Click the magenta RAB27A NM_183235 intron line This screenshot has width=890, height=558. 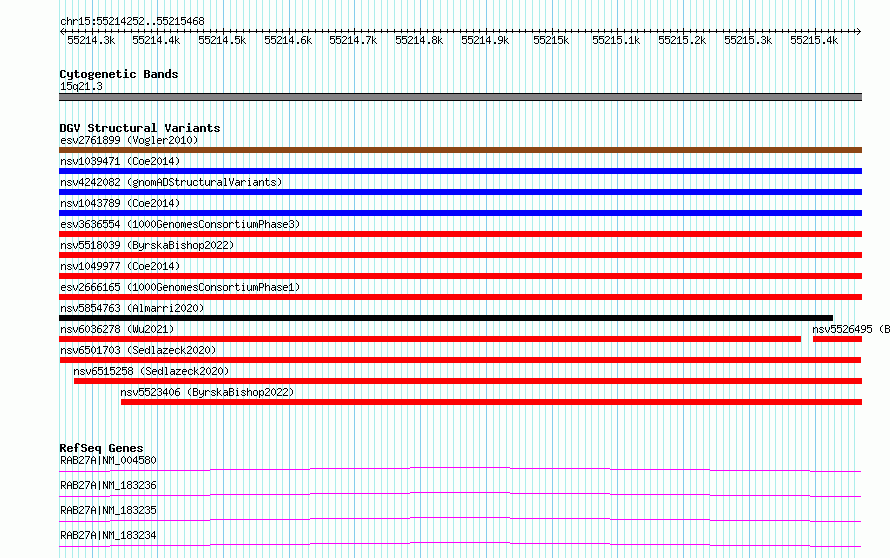click(x=460, y=519)
